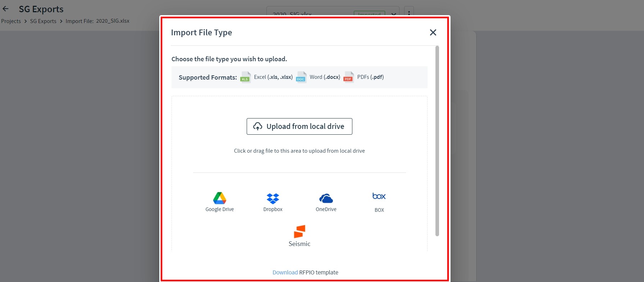Expand the file selector dropdown chevron
Viewport: 644px width, 282px height.
coord(394,14)
